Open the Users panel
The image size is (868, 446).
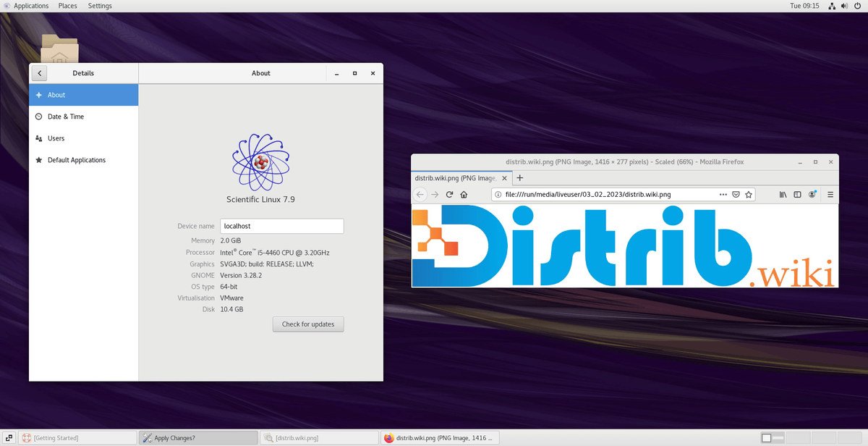(x=83, y=138)
